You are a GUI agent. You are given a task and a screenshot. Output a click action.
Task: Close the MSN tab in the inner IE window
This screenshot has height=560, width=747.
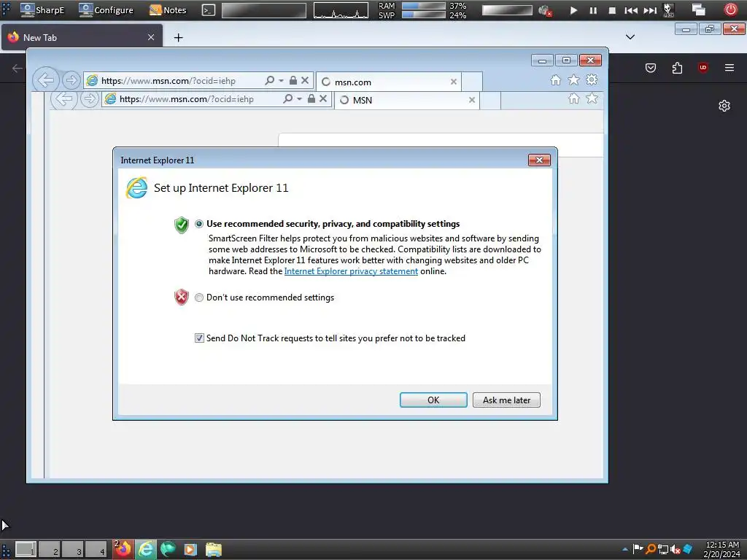pyautogui.click(x=472, y=100)
